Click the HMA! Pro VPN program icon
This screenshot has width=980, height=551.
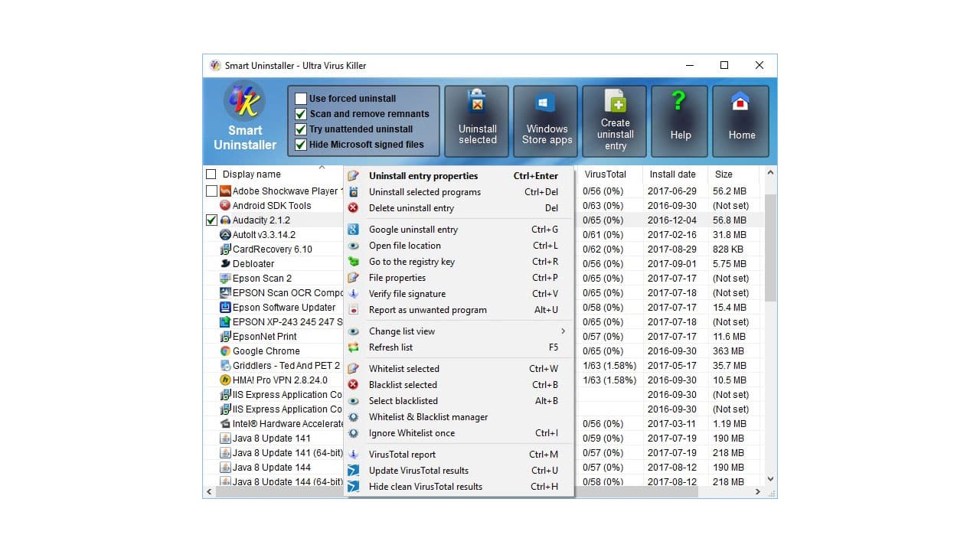coord(224,380)
